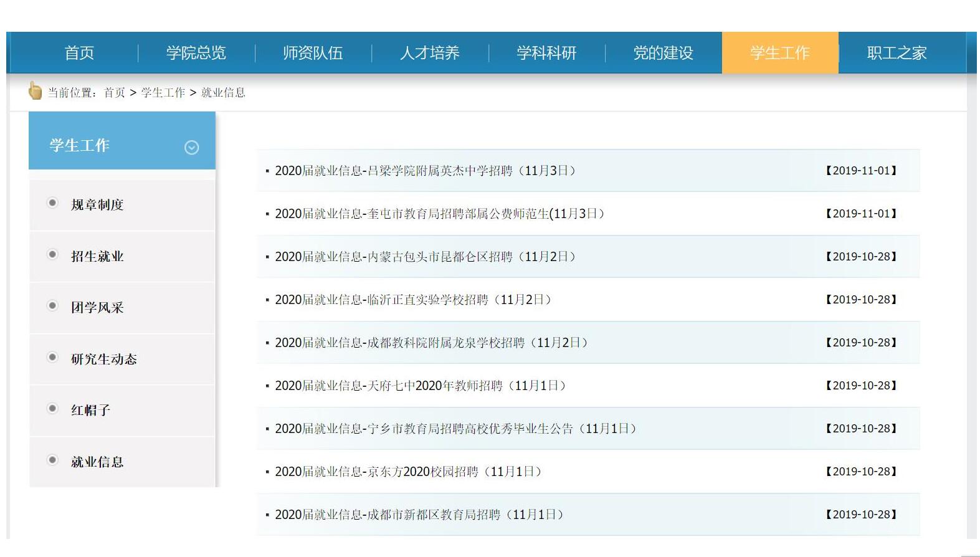Open 天府七中2020年教师招聘 posting

point(420,386)
